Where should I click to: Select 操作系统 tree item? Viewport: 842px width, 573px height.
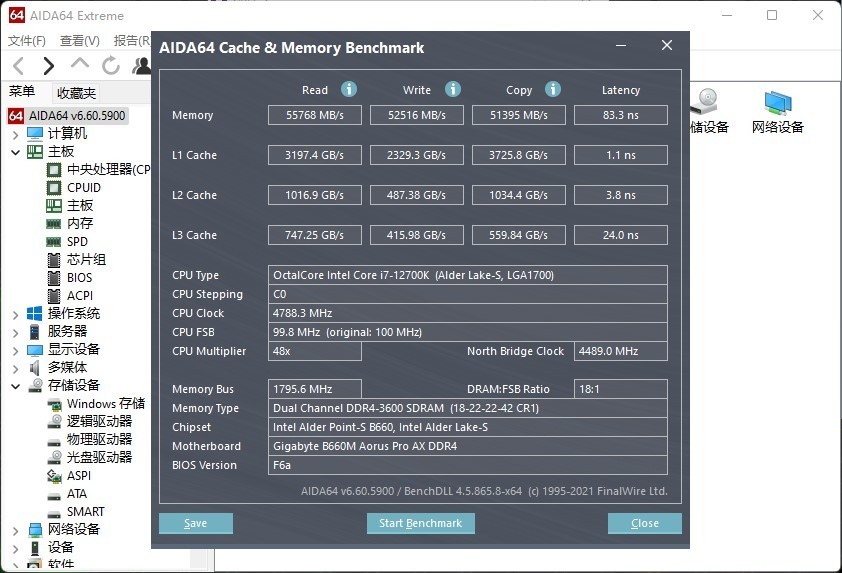click(74, 313)
